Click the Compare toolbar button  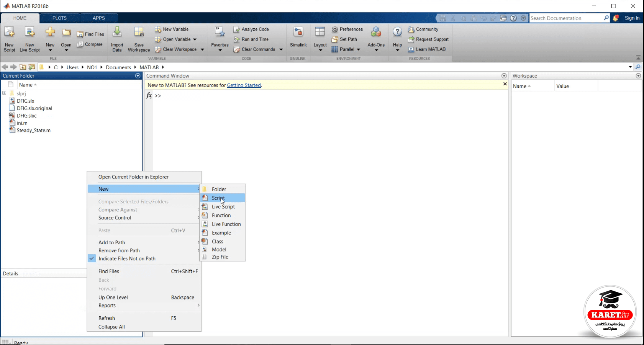90,44
